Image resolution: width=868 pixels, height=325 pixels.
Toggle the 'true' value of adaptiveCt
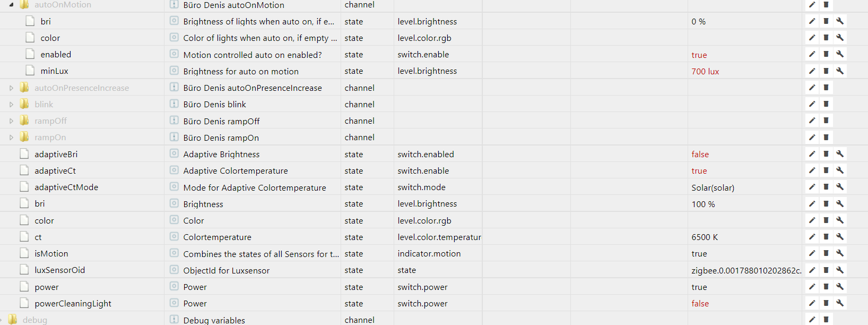pyautogui.click(x=699, y=170)
